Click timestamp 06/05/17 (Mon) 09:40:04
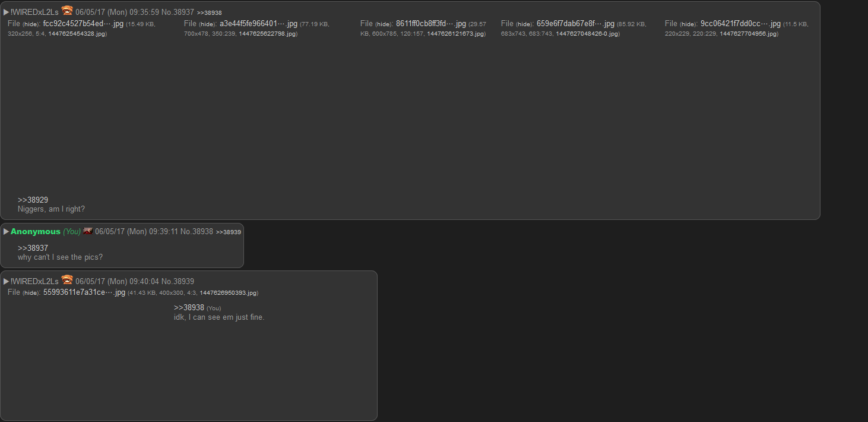 (117, 281)
